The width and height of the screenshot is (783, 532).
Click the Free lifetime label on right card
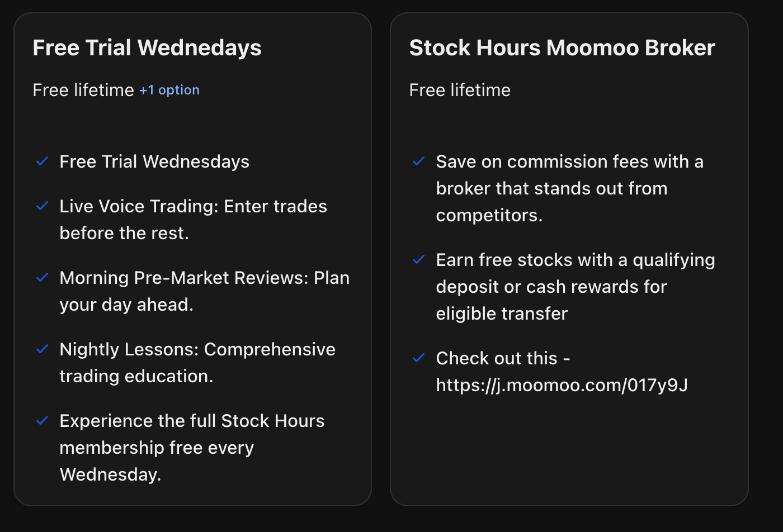pos(460,89)
